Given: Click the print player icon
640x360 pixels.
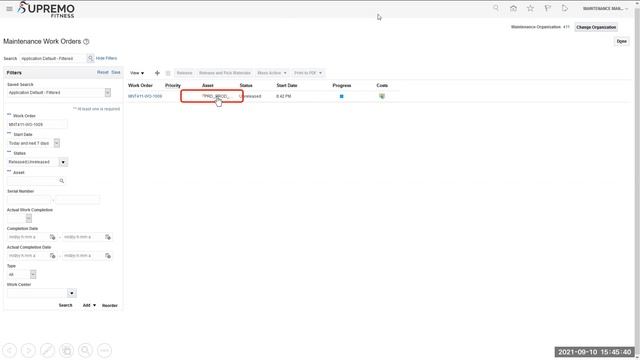Looking at the screenshot, I should click(67, 350).
